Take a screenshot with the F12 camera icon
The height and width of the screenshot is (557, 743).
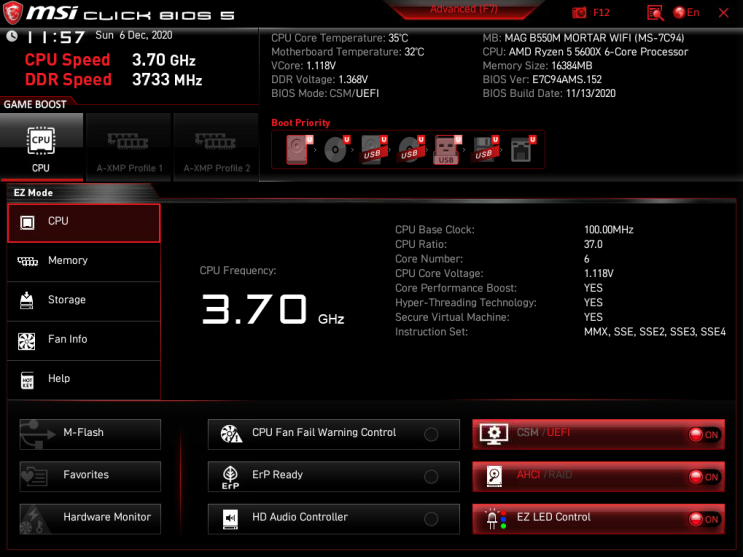click(579, 12)
